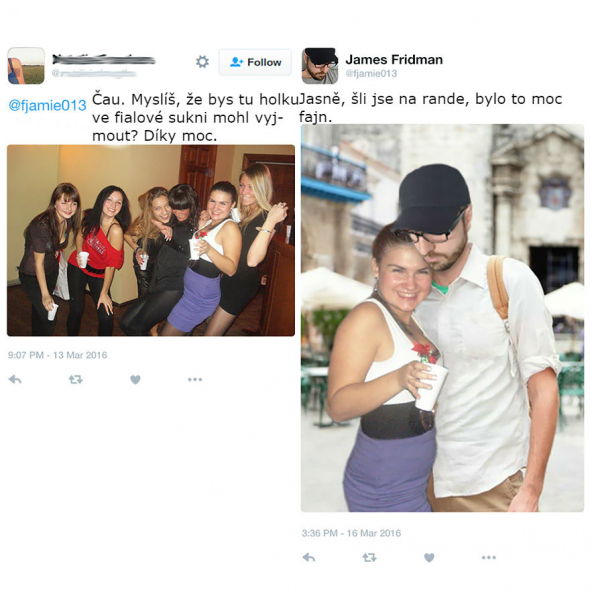View James Fridman's avatar picture
The image size is (590, 590).
(320, 66)
